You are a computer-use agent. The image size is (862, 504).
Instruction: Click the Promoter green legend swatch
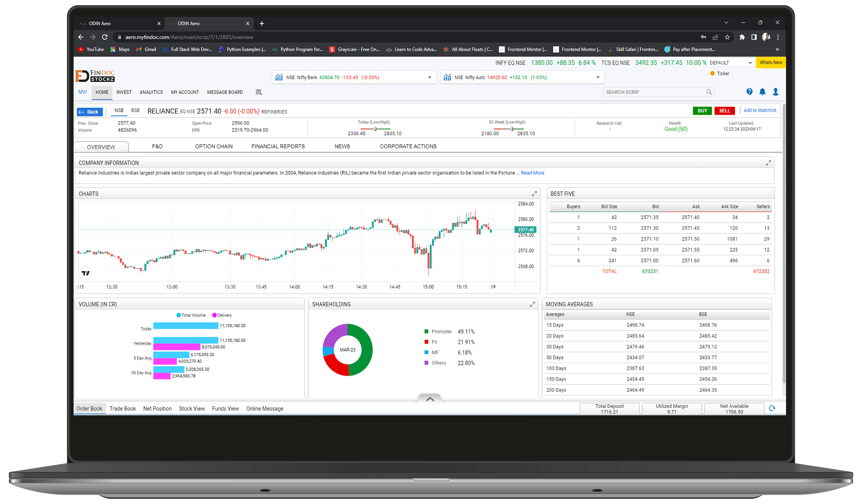(x=426, y=332)
